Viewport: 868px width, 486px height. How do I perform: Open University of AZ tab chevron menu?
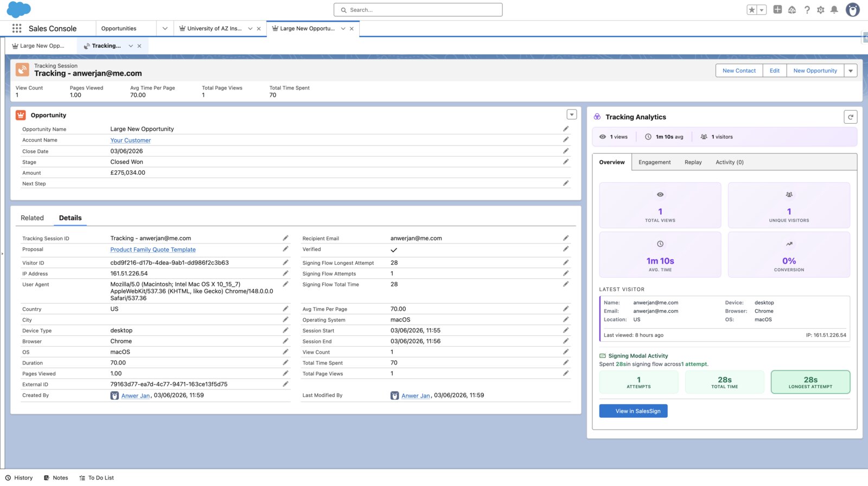[250, 29]
